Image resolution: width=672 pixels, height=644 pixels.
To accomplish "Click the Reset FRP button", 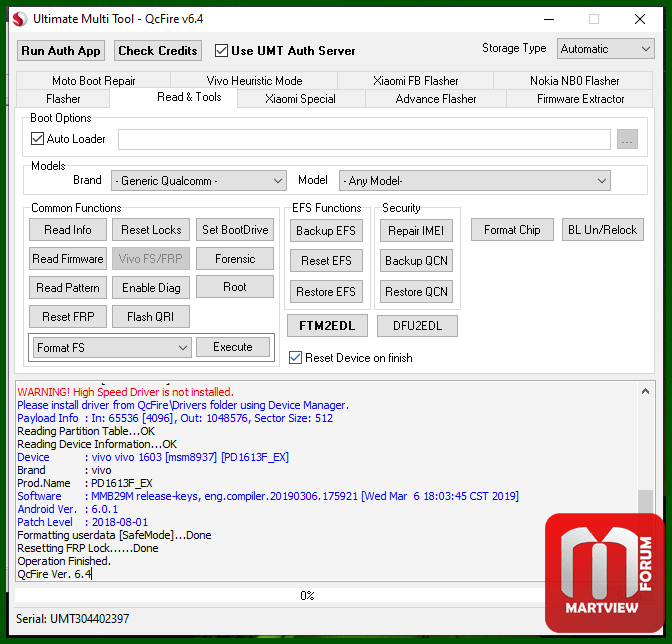I will [x=68, y=317].
